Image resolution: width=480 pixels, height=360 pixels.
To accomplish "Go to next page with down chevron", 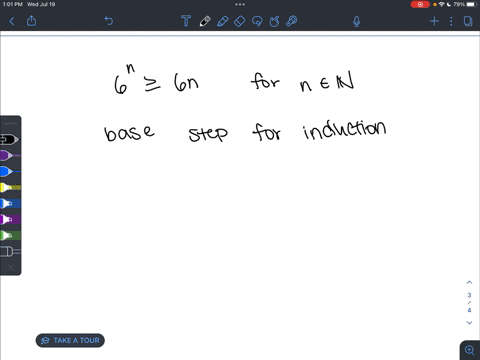I will pyautogui.click(x=469, y=323).
